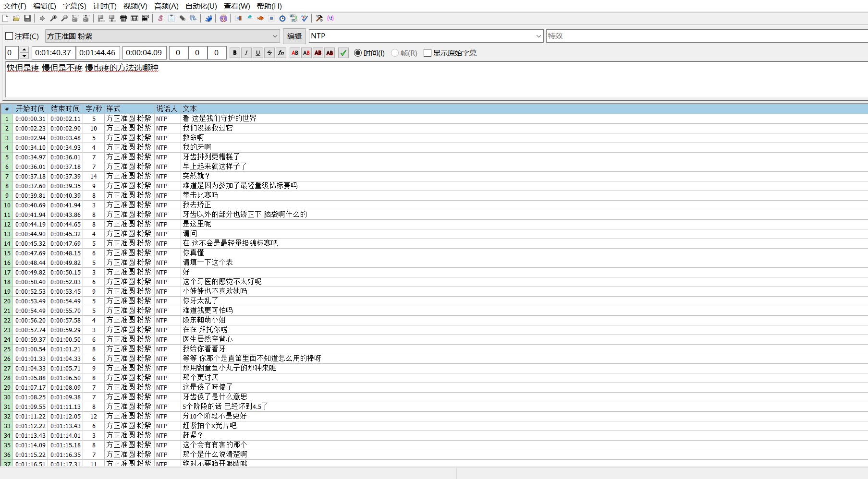Select subtitle row 22 阪东鞠萌小姐

434,320
